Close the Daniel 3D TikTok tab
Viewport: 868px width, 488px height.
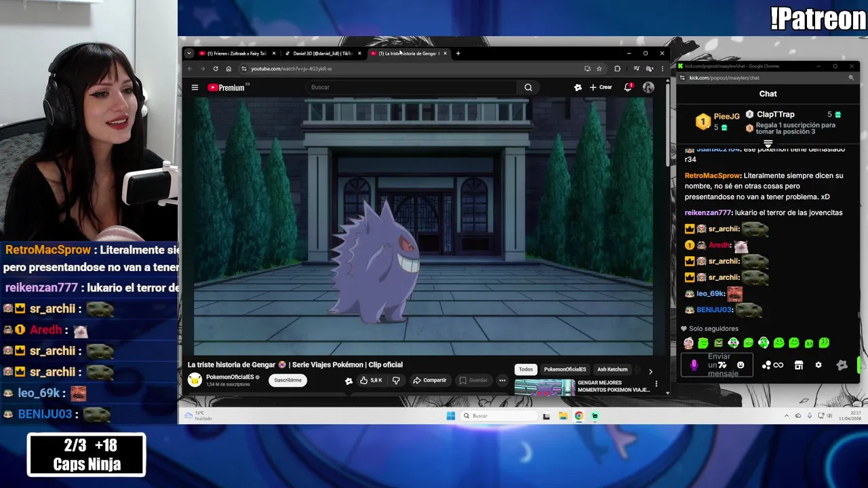359,54
